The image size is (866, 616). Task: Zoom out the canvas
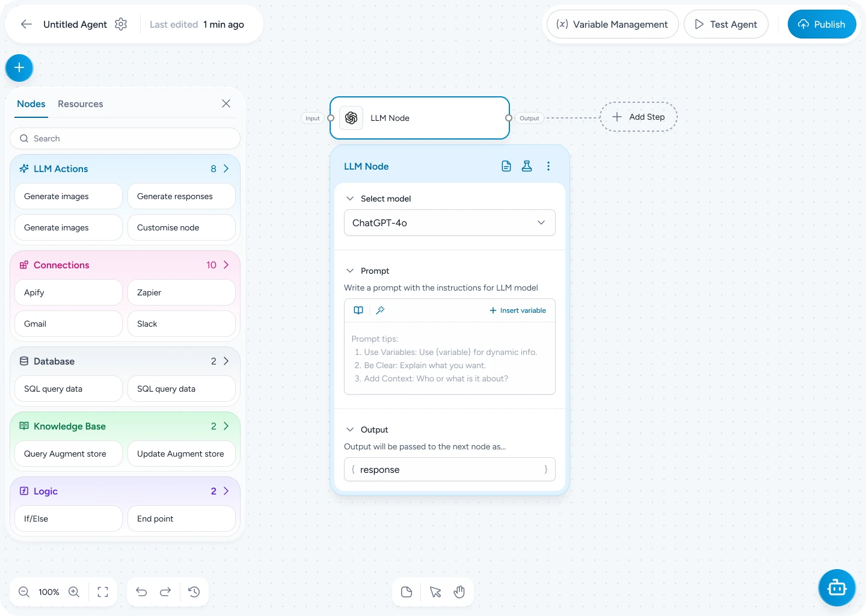click(24, 592)
